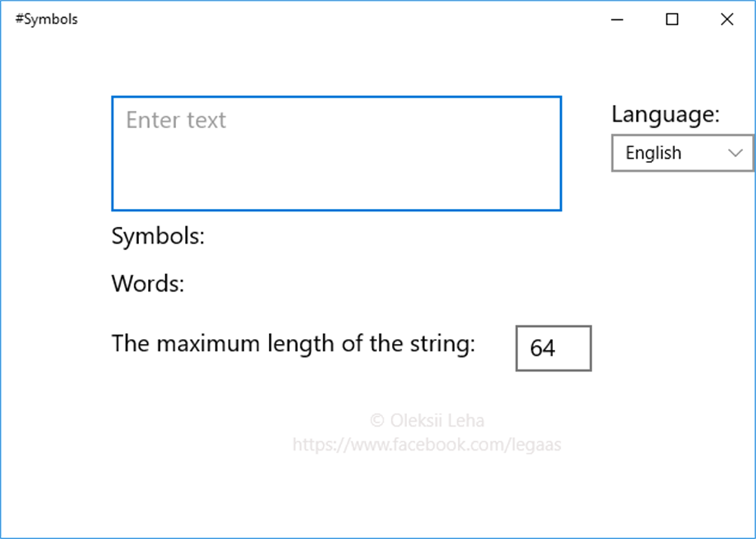This screenshot has height=539, width=756.
Task: Close the #Symbols application
Action: pyautogui.click(x=727, y=19)
